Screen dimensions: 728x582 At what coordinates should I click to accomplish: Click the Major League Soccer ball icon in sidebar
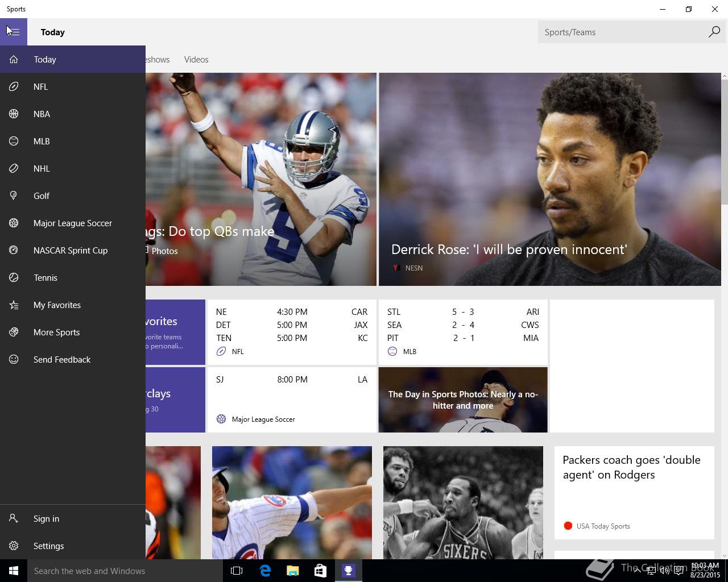coord(14,223)
